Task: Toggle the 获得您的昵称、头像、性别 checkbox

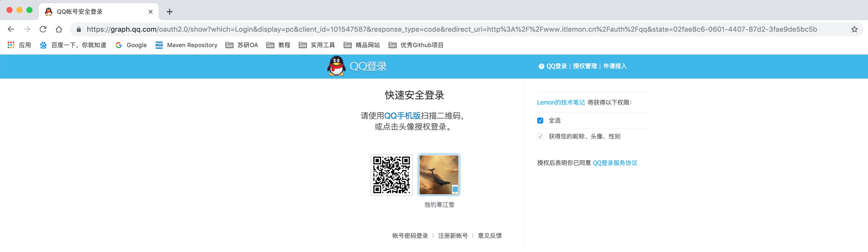Action: point(540,136)
